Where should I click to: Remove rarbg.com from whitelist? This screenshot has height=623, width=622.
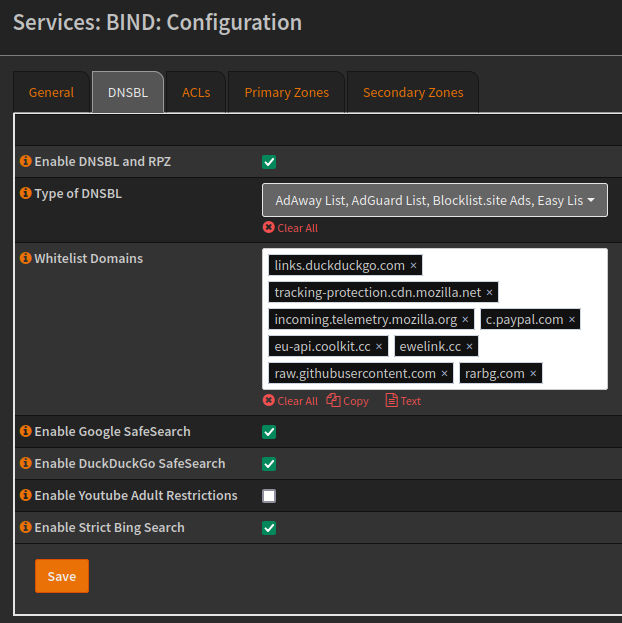click(x=533, y=373)
